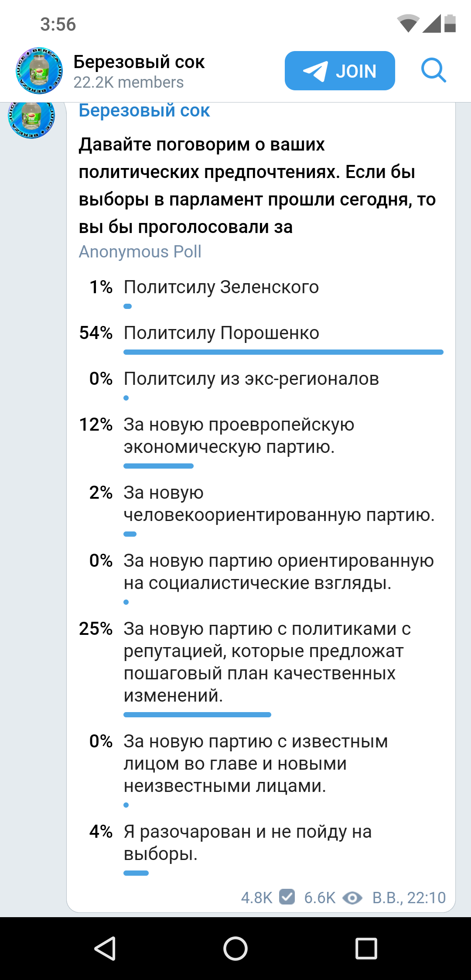Choose the Политсилу из экс-регионалов option
Screen dimensions: 471x980
[261, 384]
